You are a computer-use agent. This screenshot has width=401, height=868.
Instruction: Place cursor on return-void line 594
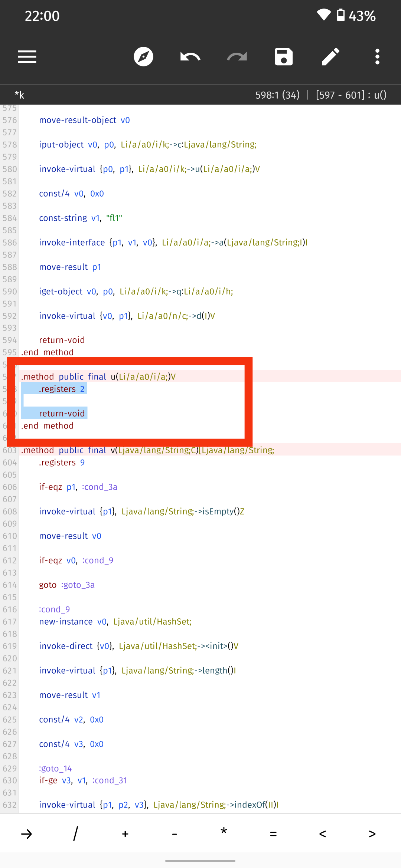pyautogui.click(x=62, y=340)
